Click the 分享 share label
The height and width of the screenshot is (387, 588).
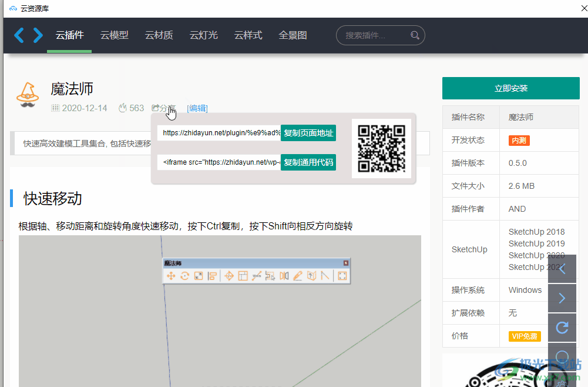[167, 108]
